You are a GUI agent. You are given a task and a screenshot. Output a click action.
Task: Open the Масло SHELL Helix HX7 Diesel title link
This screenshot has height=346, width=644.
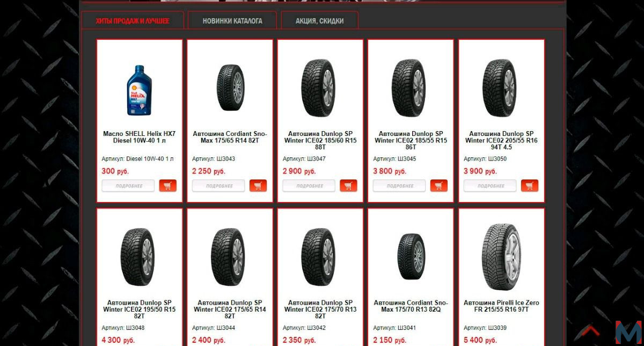[140, 137]
